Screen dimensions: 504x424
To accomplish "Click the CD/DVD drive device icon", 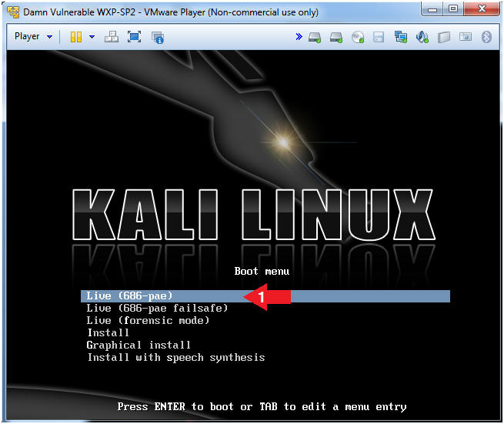I will coord(358,37).
